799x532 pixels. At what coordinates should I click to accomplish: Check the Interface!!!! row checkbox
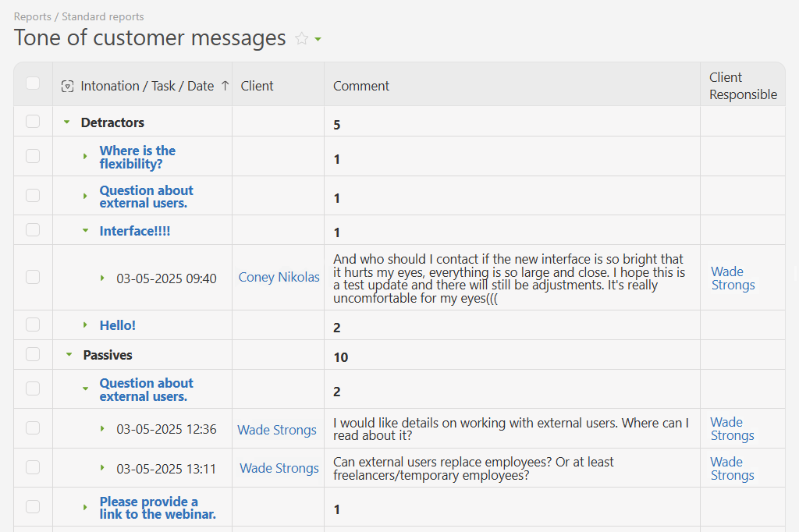33,230
